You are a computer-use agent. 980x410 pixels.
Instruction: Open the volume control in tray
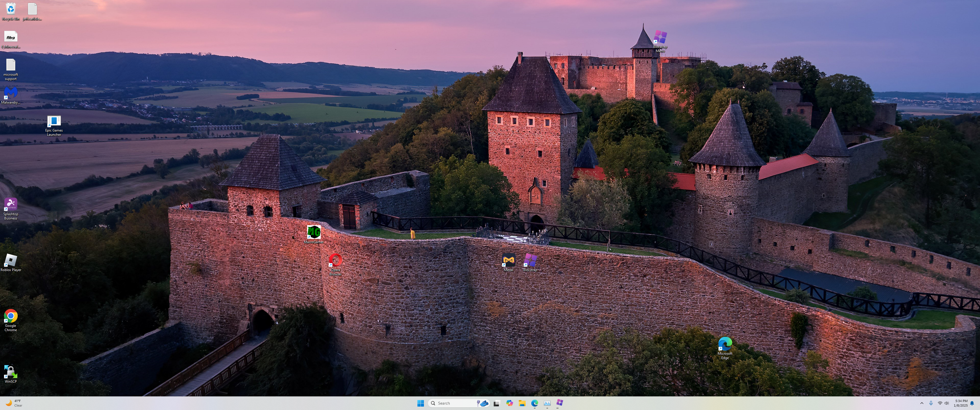(946, 403)
